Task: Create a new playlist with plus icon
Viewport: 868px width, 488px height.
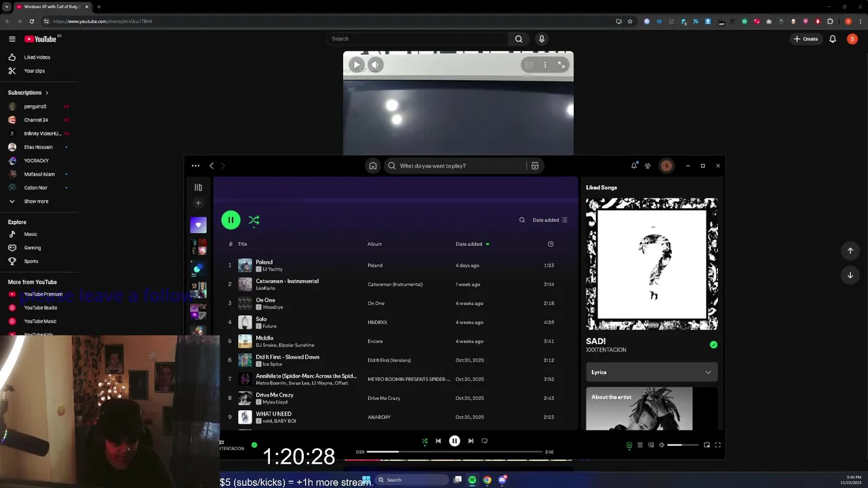Action: (x=198, y=203)
